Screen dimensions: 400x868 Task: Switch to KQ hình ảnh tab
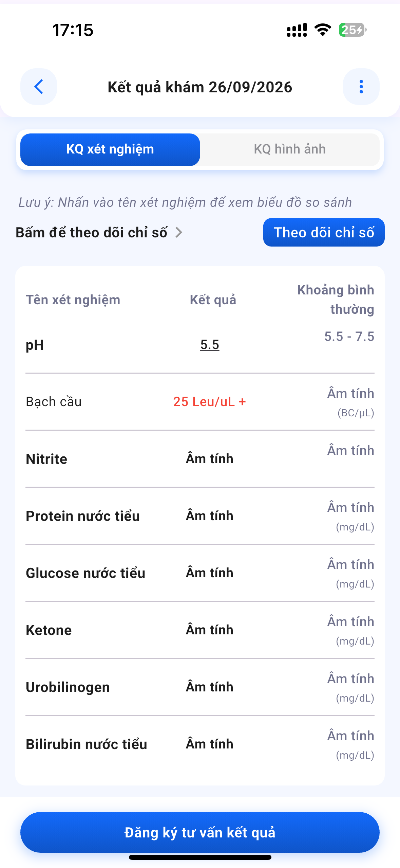click(290, 149)
